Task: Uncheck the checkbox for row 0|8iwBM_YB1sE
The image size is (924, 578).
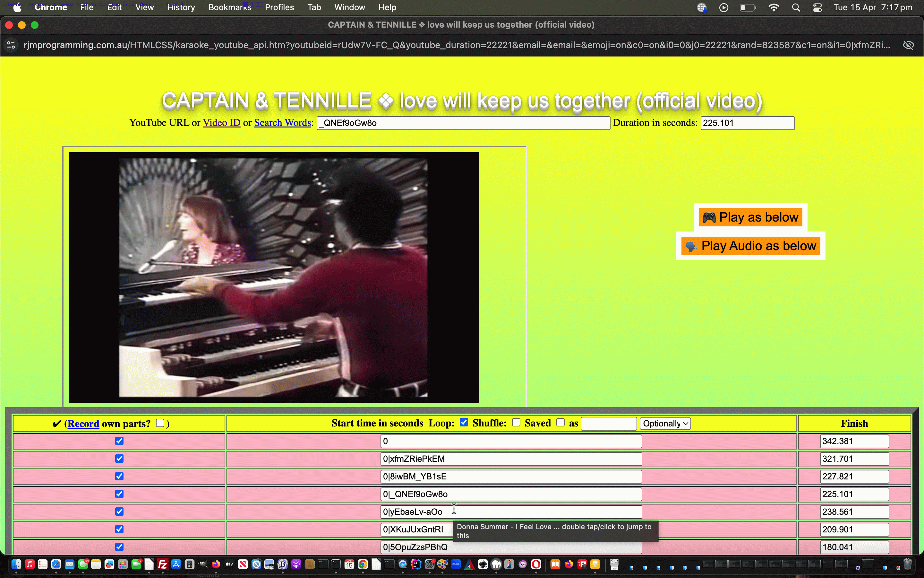Action: [119, 476]
